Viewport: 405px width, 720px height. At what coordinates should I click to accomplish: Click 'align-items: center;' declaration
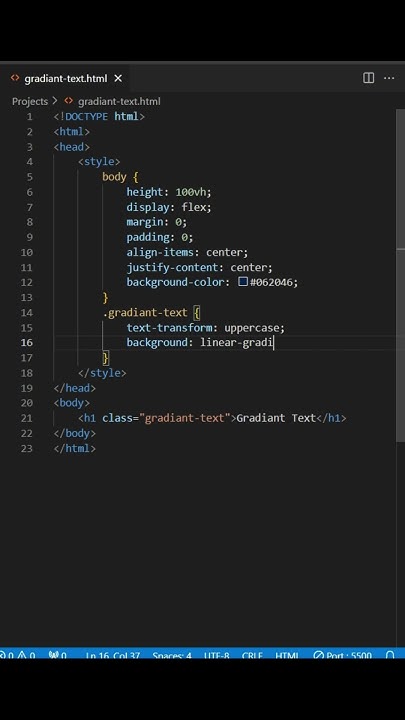coord(187,252)
